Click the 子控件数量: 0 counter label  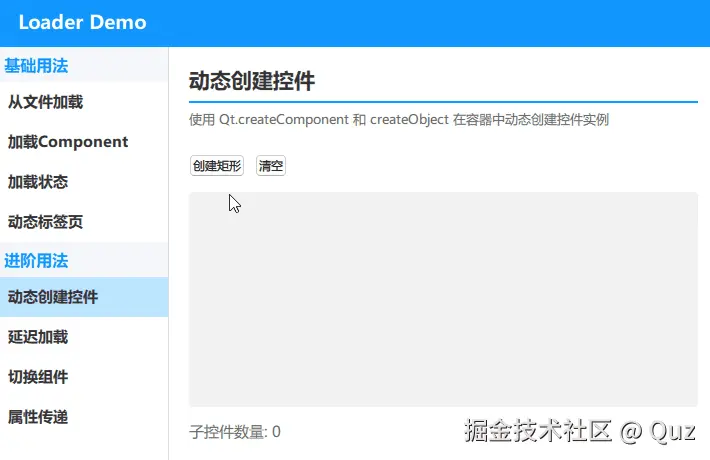point(235,432)
